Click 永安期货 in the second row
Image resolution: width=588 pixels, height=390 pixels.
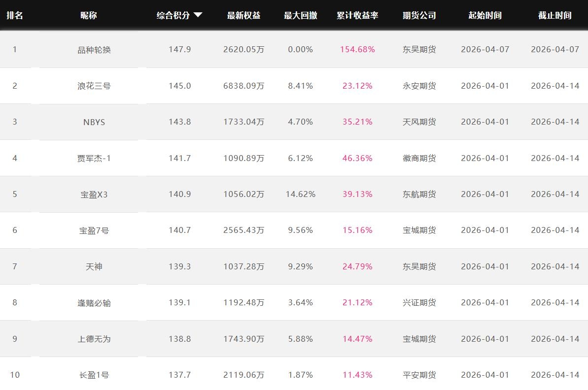pos(419,86)
